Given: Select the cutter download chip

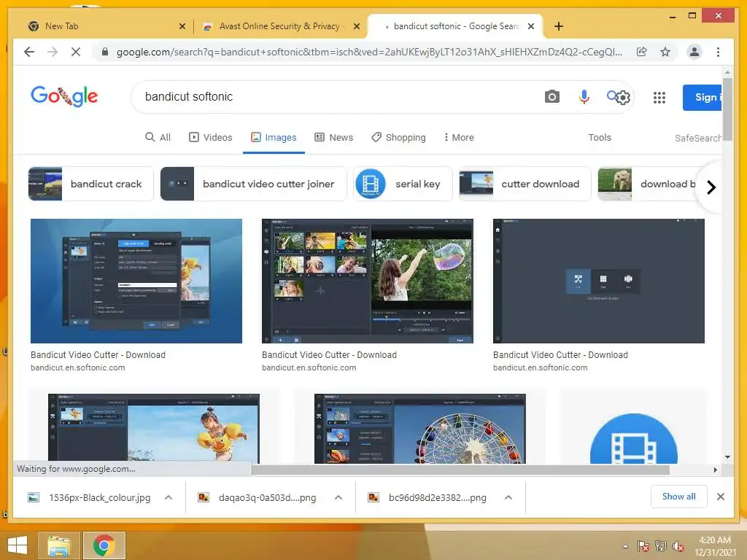Looking at the screenshot, I should tap(525, 184).
